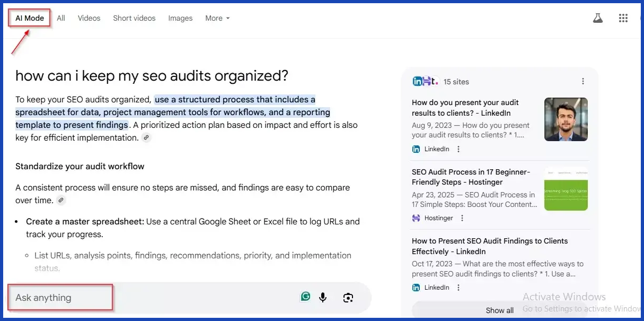Screen dimensions: 644x321
Task: Click the 'Oct 17, 2023' result snippet
Action: (x=498, y=268)
